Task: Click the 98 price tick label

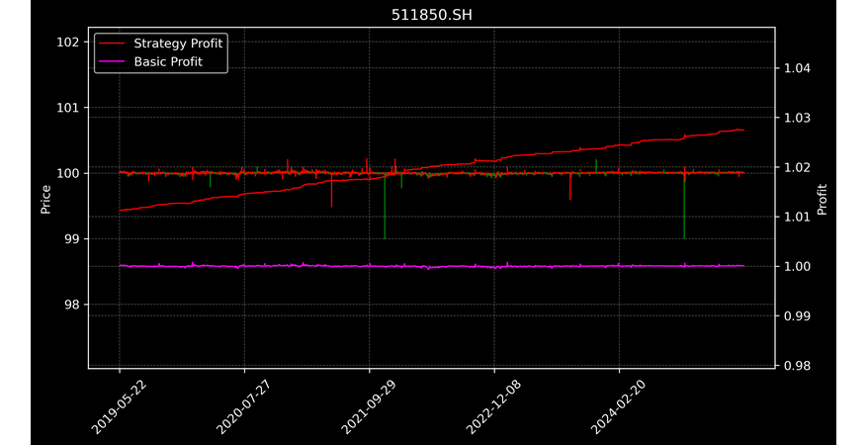Action: click(72, 305)
